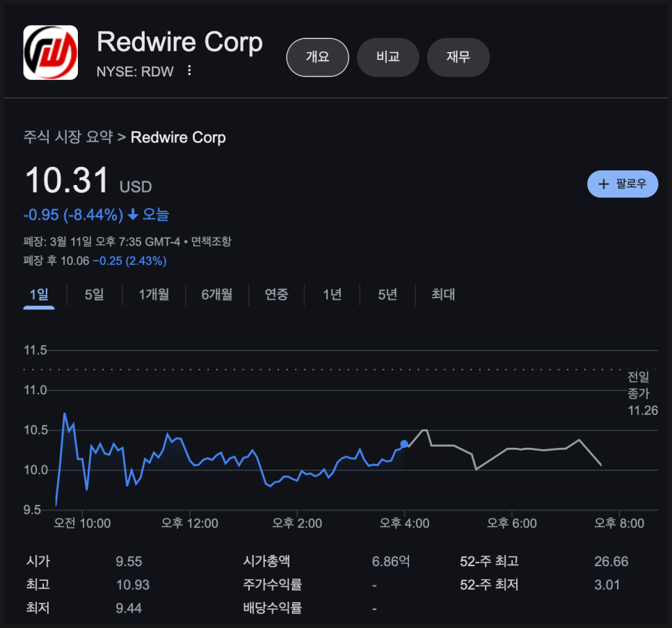The image size is (672, 628).
Task: Open the 면책조항 disclaimer link
Action: point(211,241)
